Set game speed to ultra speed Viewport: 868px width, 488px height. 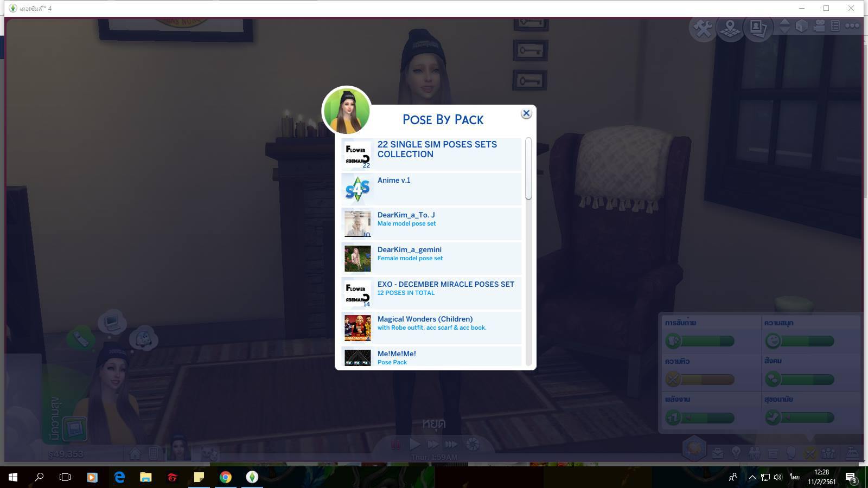pos(451,445)
